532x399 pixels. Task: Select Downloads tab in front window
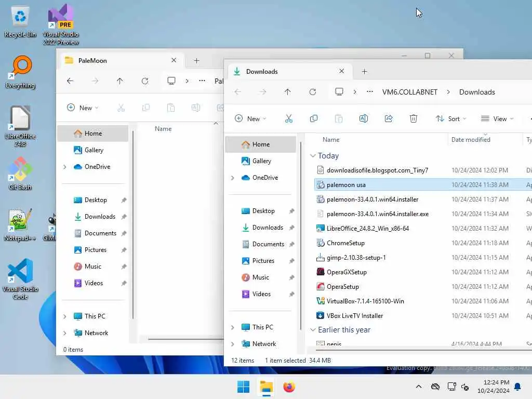point(290,71)
